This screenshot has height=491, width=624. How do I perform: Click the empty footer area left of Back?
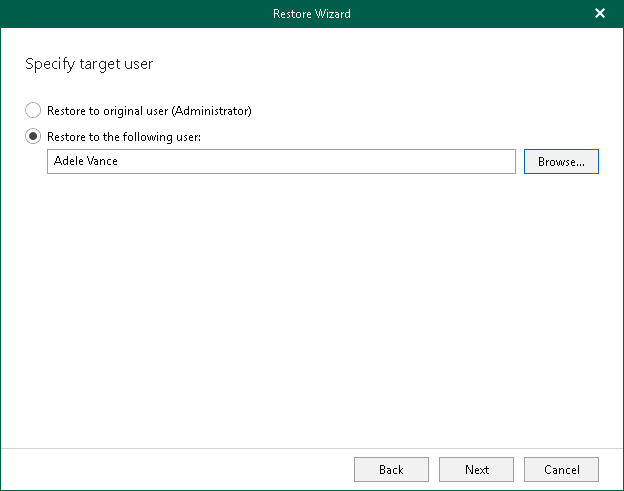click(x=180, y=469)
